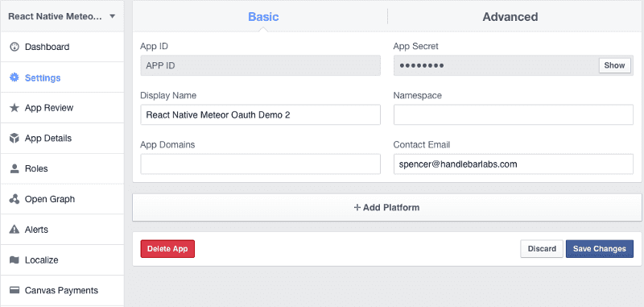Switch to the Advanced tab
Screen dimensions: 644x307
pos(510,17)
